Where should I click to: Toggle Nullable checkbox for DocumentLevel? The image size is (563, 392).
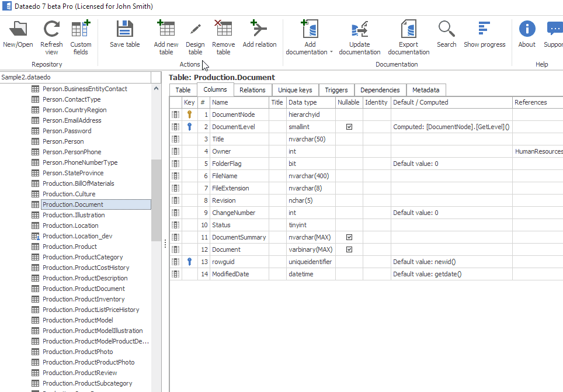point(349,127)
